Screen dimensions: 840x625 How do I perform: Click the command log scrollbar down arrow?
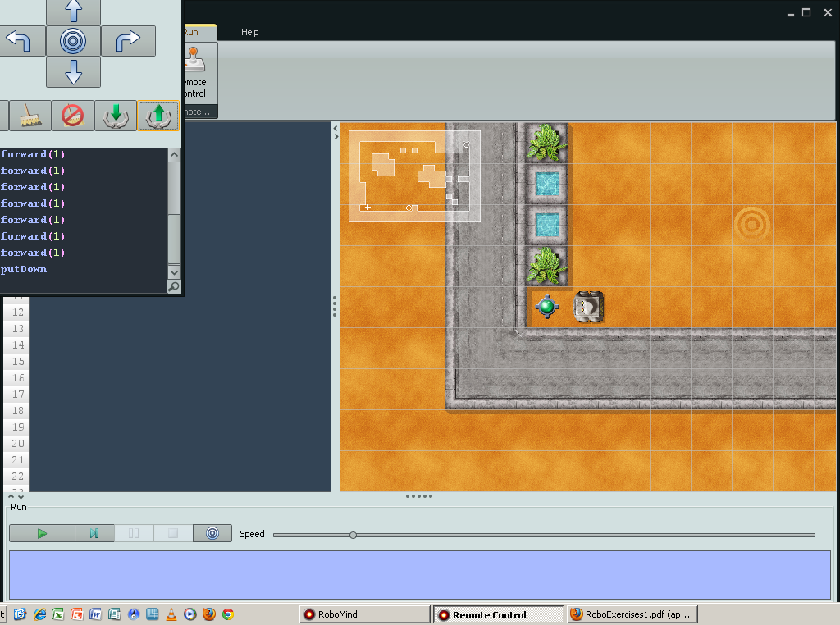tap(174, 272)
